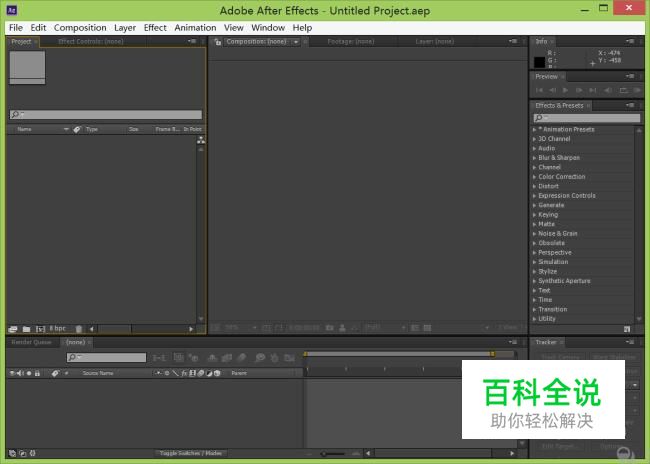Click the 8 bpc color depth indicator
The width and height of the screenshot is (650, 464).
tap(58, 328)
